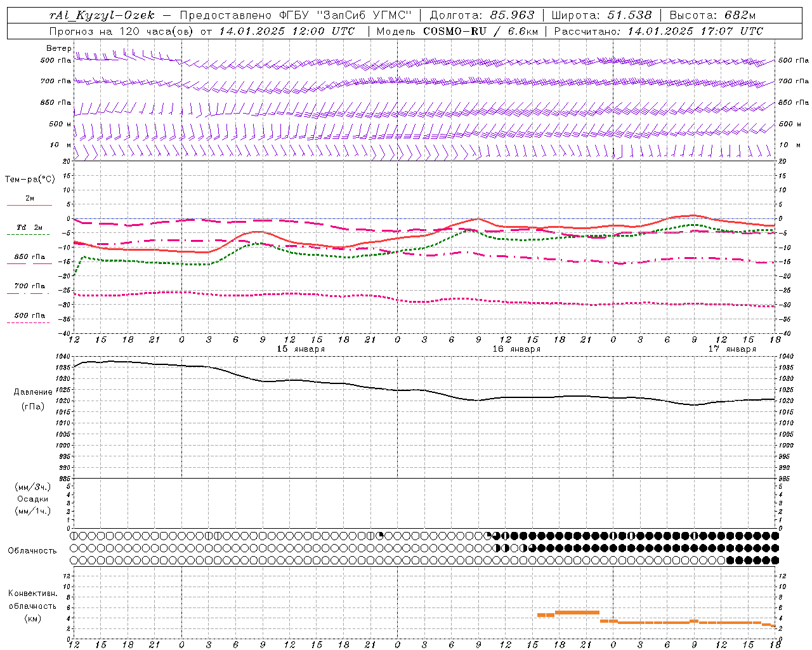Image resolution: width=812 pixels, height=650 pixels.
Task: Click the 850 гПа temperature legend label
Action: [x=29, y=257]
